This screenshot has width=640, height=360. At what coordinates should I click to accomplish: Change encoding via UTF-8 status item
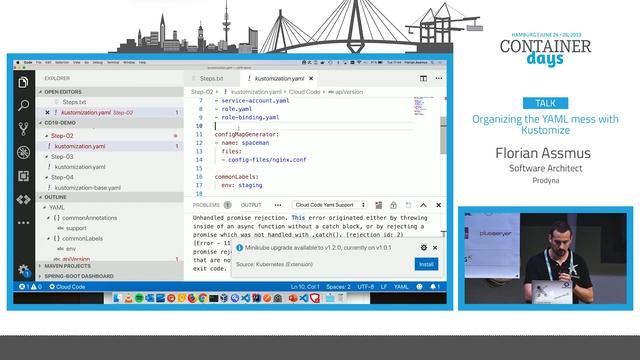365,287
